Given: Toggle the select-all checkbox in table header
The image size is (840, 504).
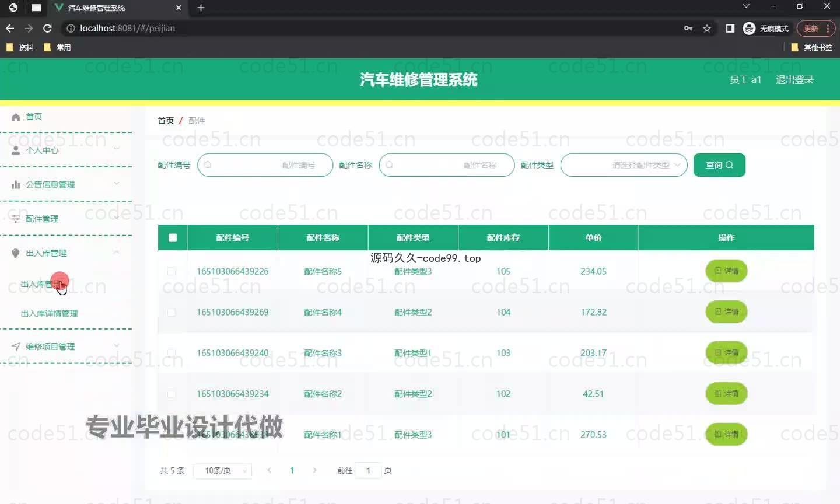Looking at the screenshot, I should [x=173, y=237].
